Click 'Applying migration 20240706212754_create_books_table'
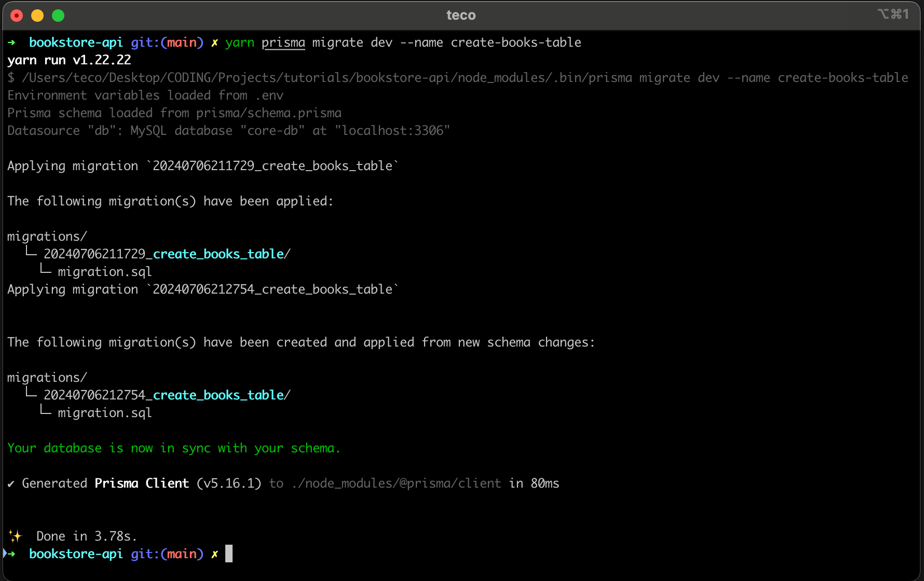Screen dimensions: 924x581 (x=203, y=289)
